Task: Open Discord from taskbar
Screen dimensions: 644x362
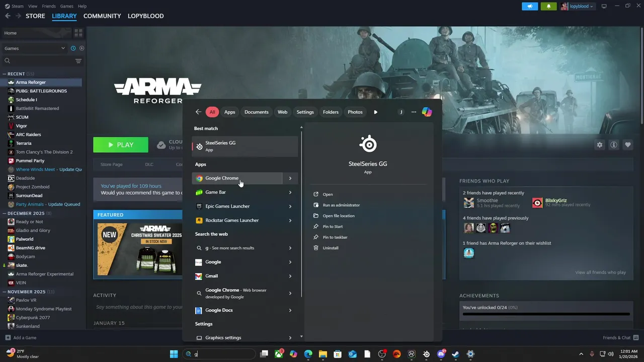Action: click(441, 354)
